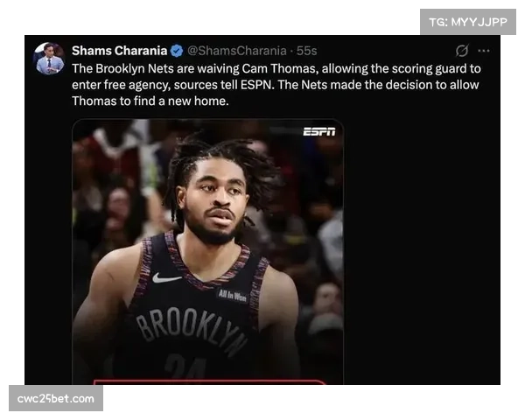Click the cwc25bet.com watermark label
525x420 pixels.
click(56, 398)
